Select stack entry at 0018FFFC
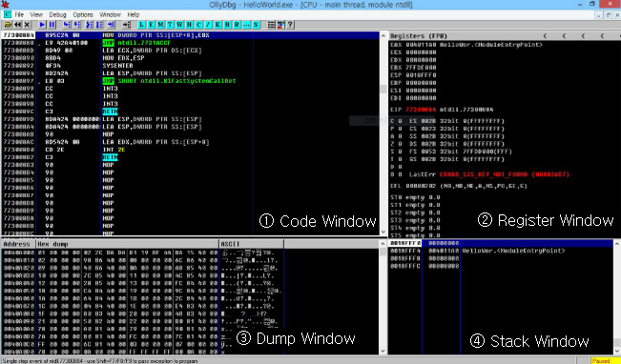 click(501, 266)
